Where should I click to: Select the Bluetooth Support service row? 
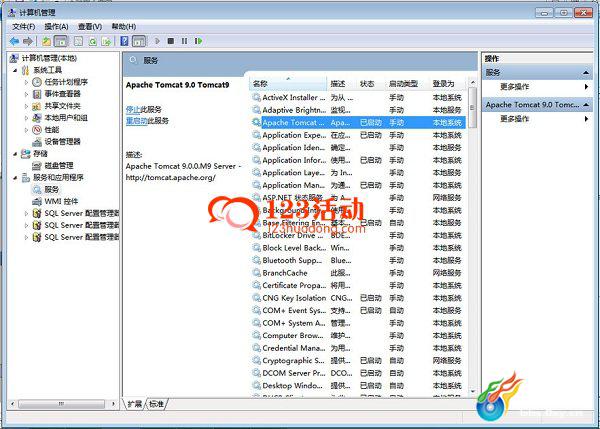(359, 261)
